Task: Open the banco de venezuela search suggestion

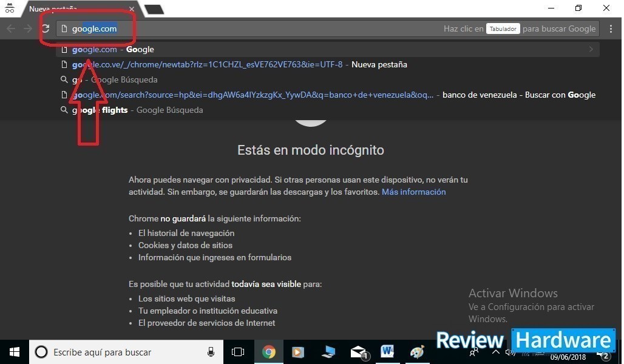Action: [x=328, y=95]
